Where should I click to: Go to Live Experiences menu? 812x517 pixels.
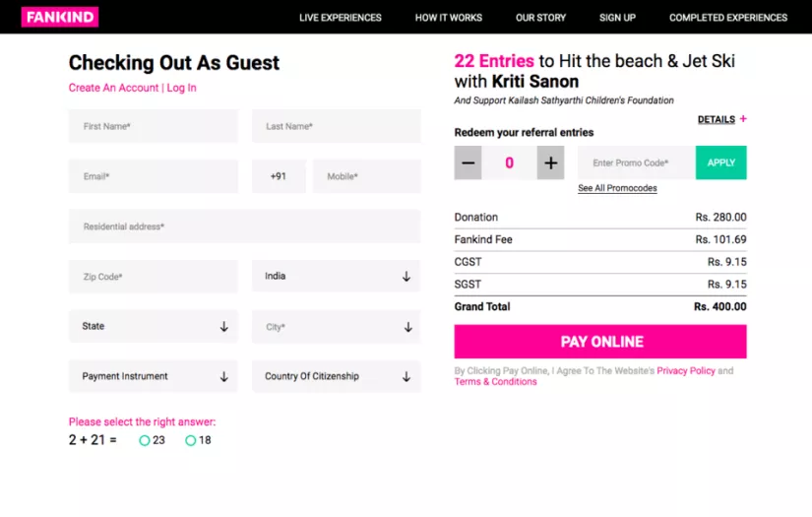click(x=341, y=18)
